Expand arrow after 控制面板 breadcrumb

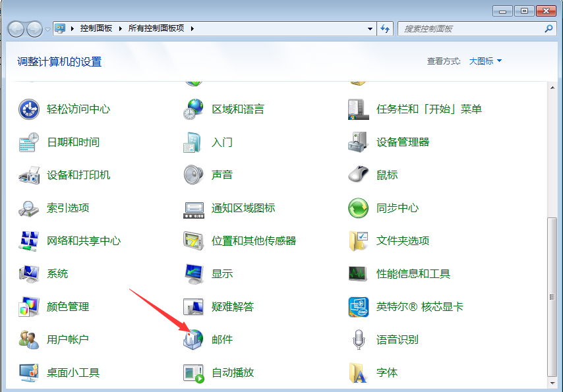click(x=120, y=28)
